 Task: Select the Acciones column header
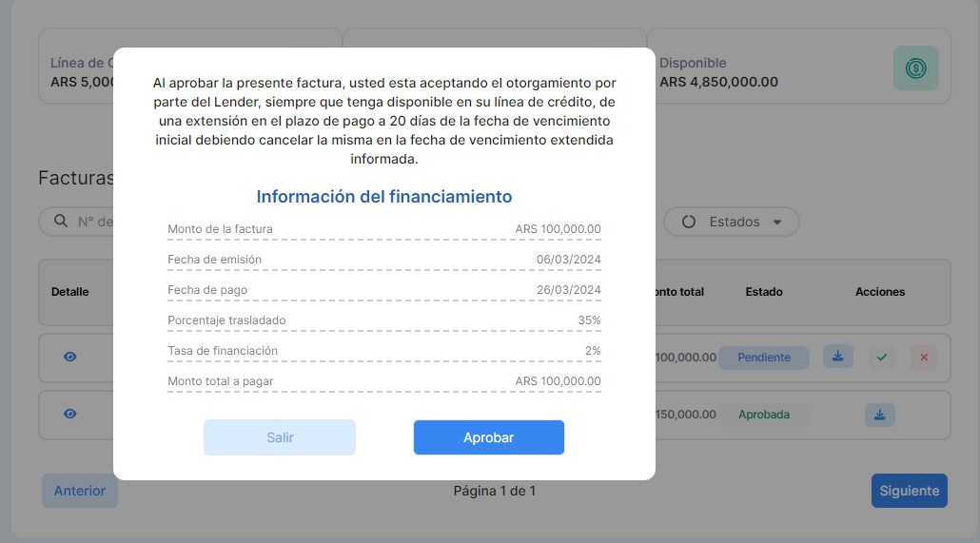pos(880,292)
